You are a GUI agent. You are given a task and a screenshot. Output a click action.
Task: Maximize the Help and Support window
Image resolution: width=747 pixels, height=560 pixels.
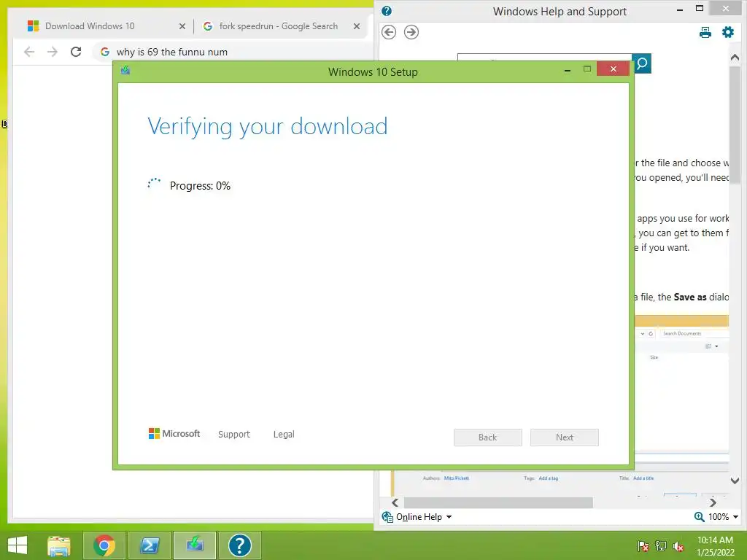tap(700, 9)
